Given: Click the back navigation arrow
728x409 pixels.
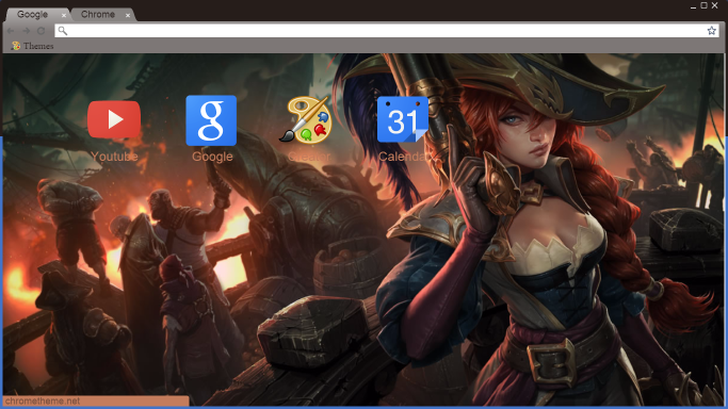Looking at the screenshot, I should [x=11, y=31].
